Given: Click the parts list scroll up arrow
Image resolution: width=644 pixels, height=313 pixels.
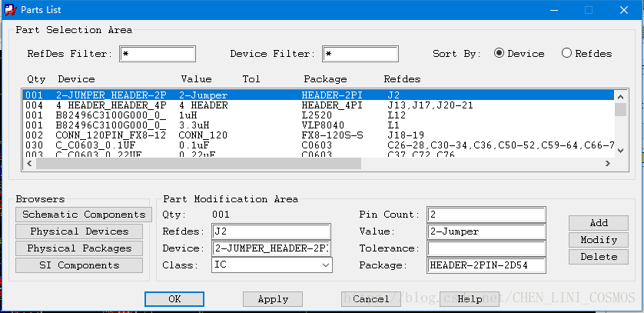Looking at the screenshot, I should [621, 97].
